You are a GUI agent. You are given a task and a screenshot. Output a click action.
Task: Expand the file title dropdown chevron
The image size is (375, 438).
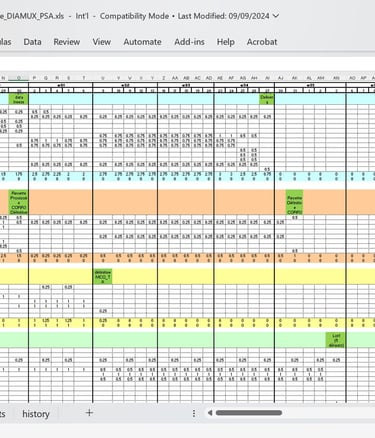tap(276, 16)
